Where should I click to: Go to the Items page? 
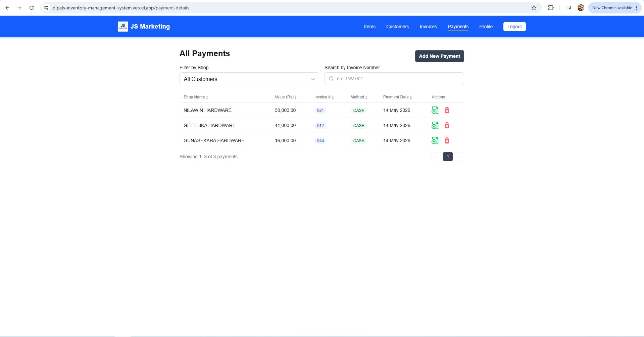pos(369,27)
